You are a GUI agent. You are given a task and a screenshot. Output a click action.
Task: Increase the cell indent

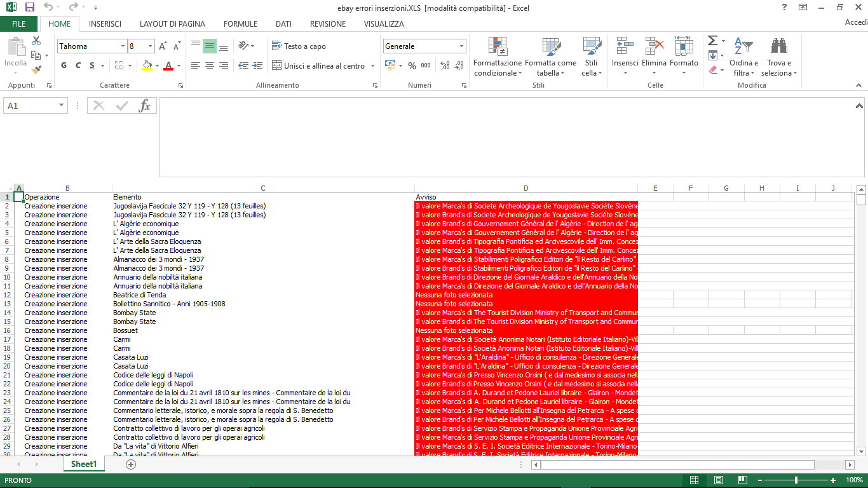coord(257,65)
